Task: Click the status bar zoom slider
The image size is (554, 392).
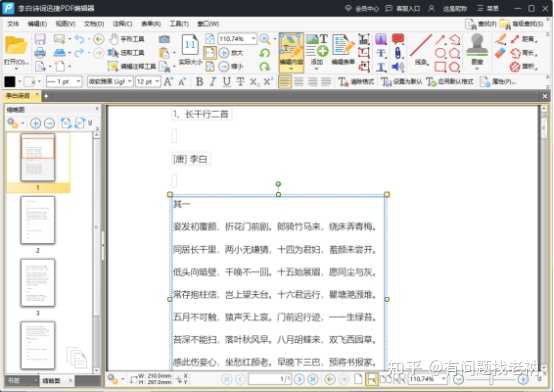Action: tap(490, 379)
